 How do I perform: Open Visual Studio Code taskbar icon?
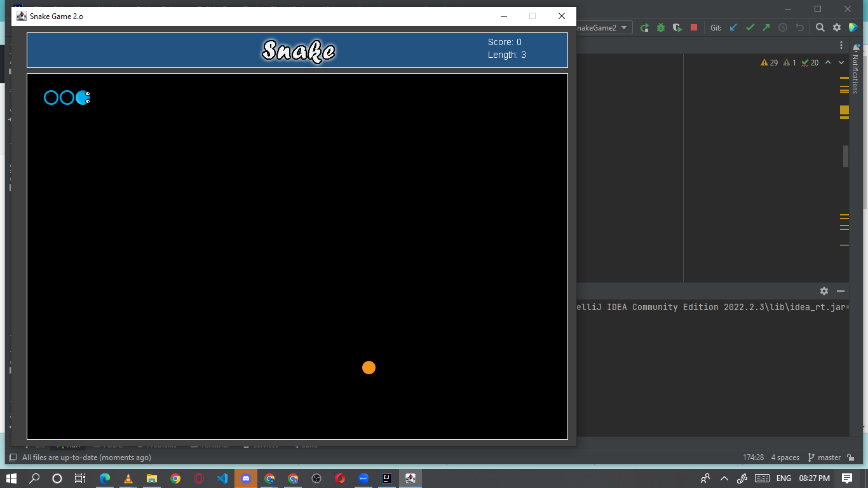tap(222, 478)
